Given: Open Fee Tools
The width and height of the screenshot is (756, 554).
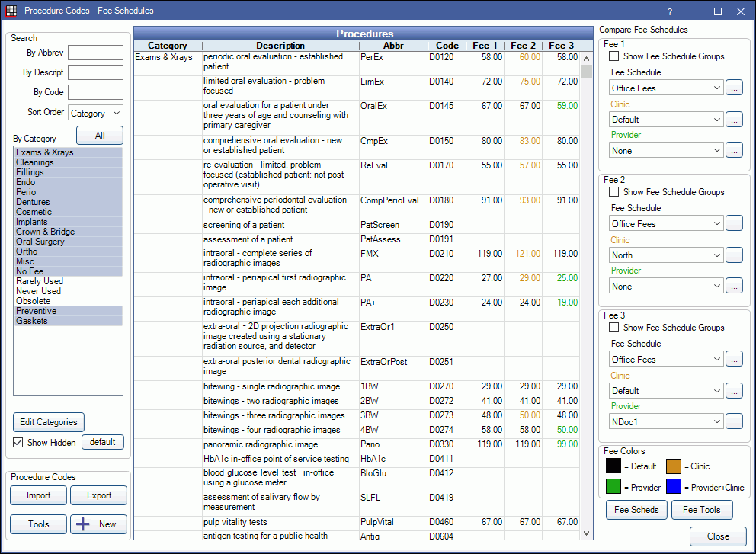Looking at the screenshot, I should pos(702,510).
